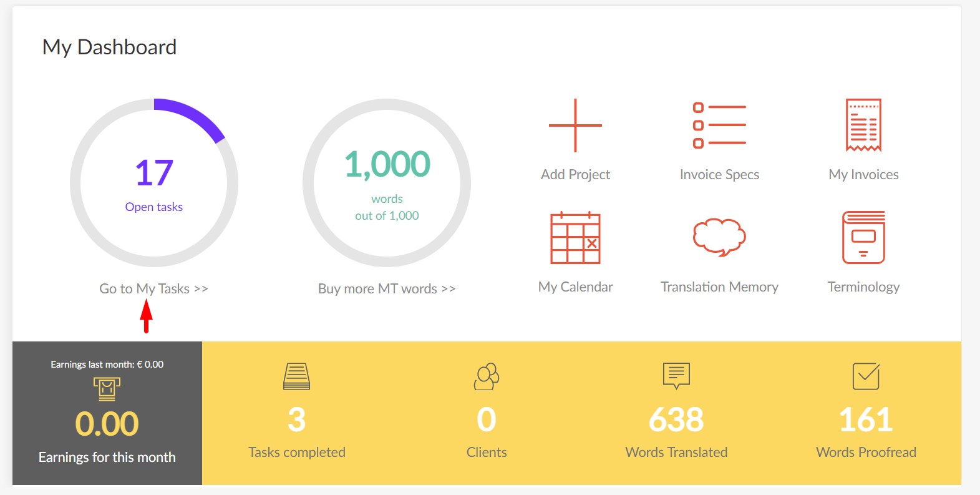Click the Words Translated speech bubble icon
The image size is (980, 495).
[x=676, y=376]
